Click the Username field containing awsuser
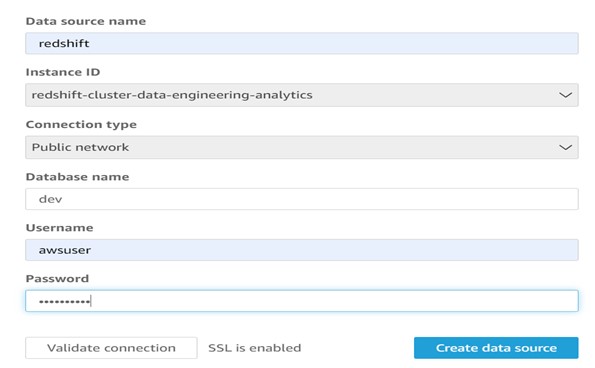The width and height of the screenshot is (595, 368). (302, 250)
